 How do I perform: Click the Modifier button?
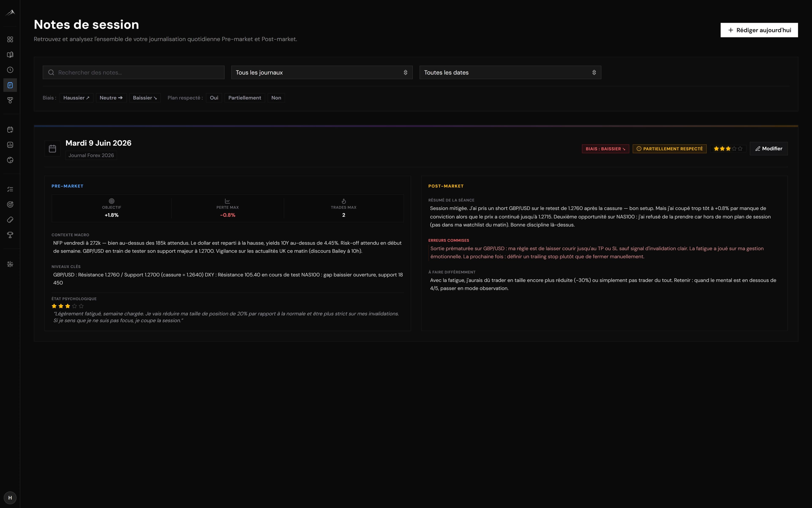click(768, 149)
